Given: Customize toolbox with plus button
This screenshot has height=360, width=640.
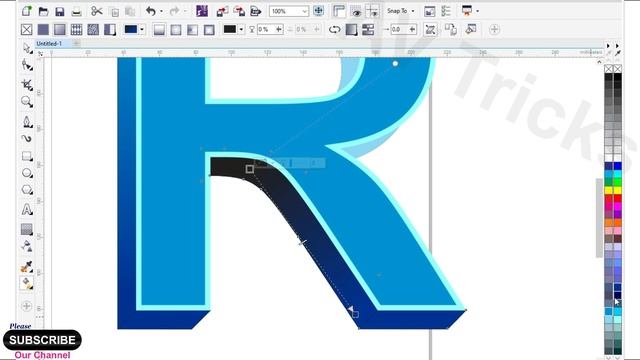Looking at the screenshot, I should tap(27, 306).
